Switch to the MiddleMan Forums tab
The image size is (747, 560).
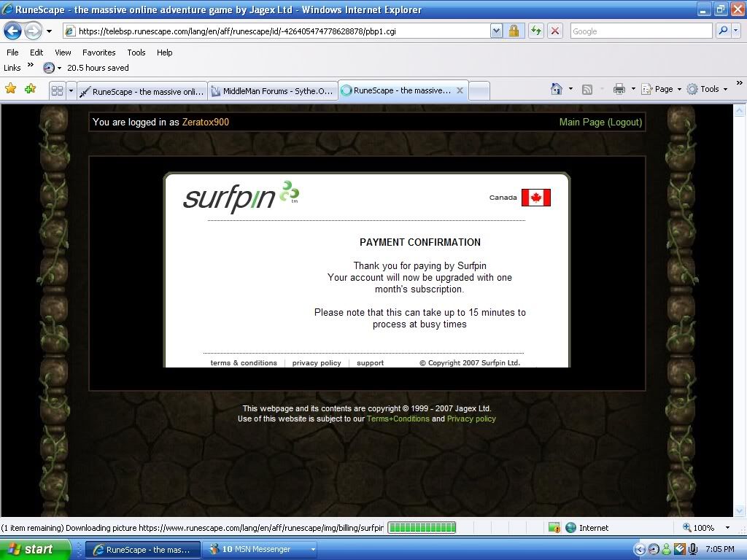[273, 91]
